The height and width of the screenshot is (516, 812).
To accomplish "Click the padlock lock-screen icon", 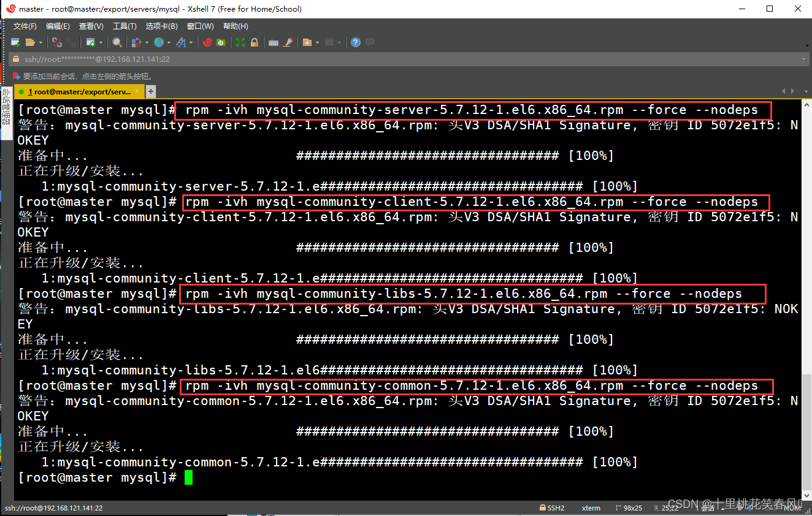I will [x=255, y=42].
